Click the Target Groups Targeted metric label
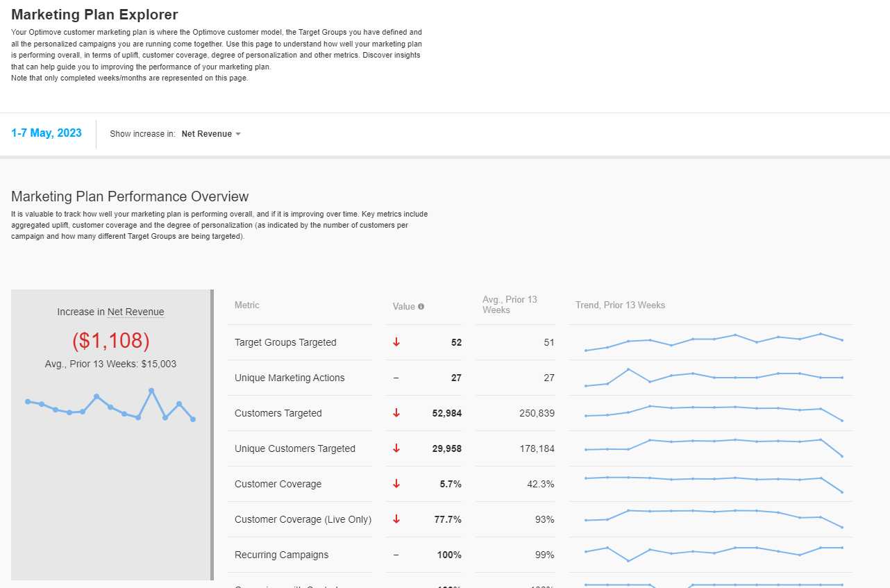The image size is (890, 588). (x=285, y=342)
